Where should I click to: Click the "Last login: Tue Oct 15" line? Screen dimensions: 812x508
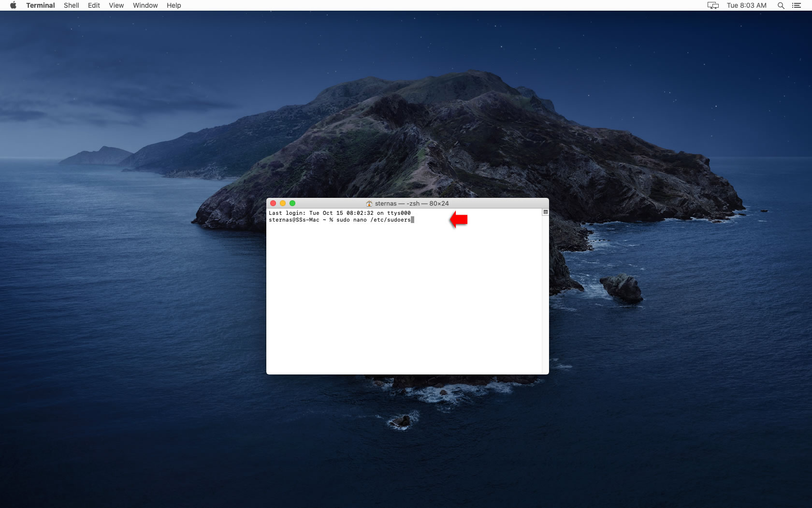click(340, 213)
